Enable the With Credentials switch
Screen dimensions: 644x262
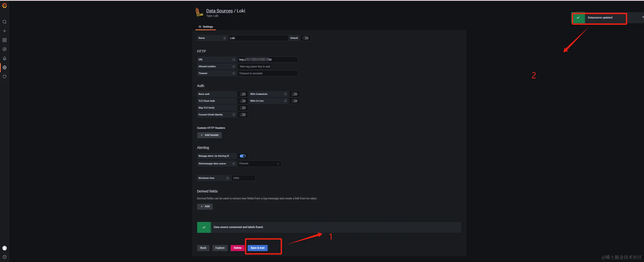pyautogui.click(x=295, y=94)
